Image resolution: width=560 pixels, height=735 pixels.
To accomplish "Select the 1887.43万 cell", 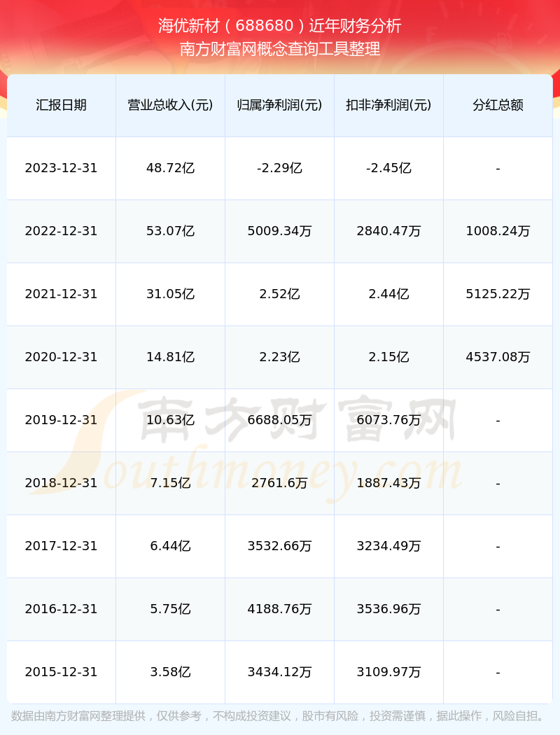I will [x=389, y=483].
